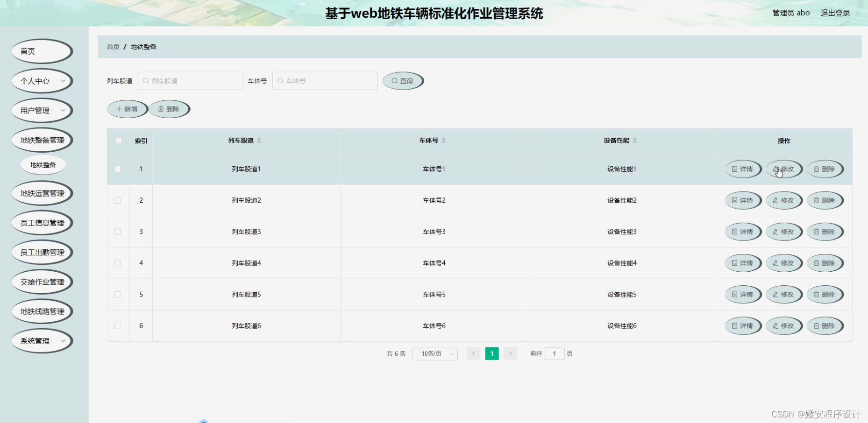Sort the table by 设备性能 column
The width and height of the screenshot is (868, 423).
(x=635, y=141)
